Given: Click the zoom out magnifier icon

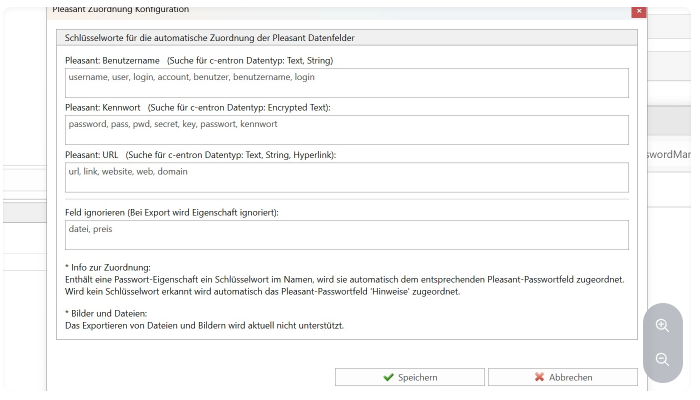Looking at the screenshot, I should [x=662, y=359].
